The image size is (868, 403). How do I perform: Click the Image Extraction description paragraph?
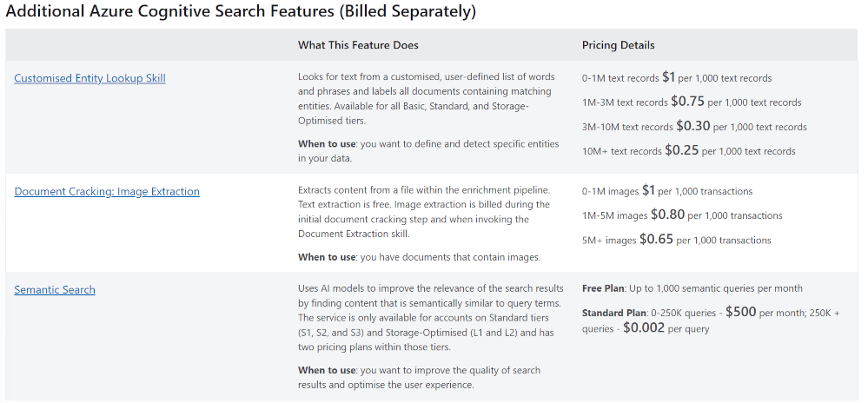click(x=424, y=211)
